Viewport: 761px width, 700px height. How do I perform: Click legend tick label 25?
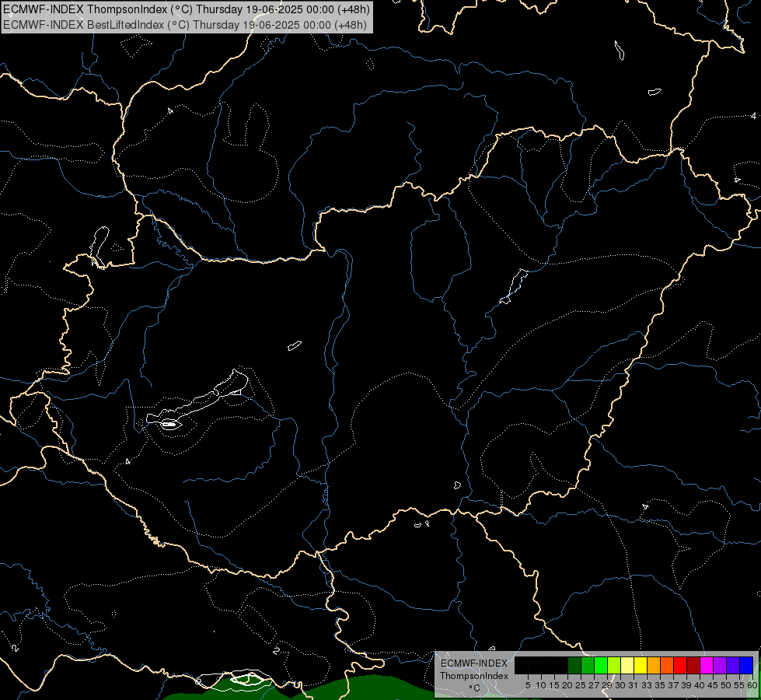[581, 685]
